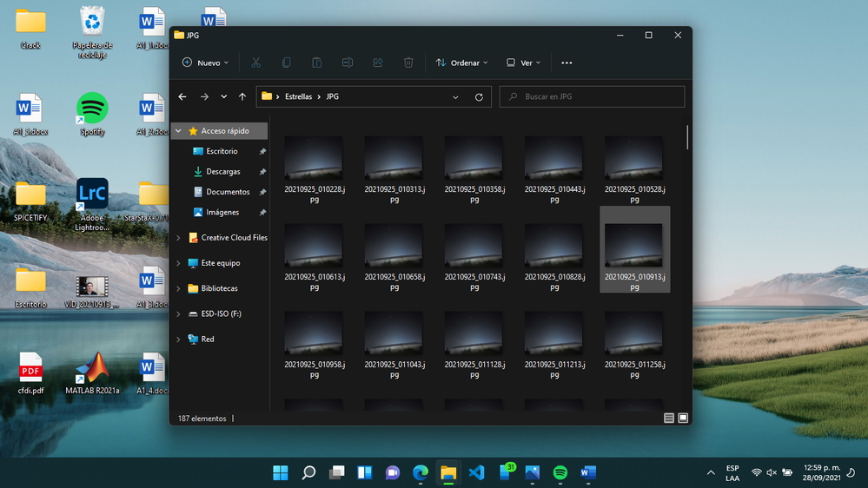Click the 187 elementos status text
This screenshot has width=868, height=488.
coord(202,419)
